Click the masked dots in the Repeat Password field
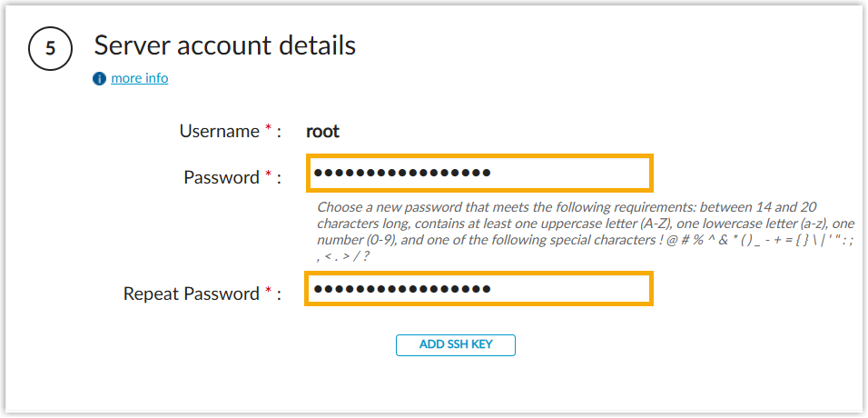The image size is (868, 418). (x=401, y=289)
